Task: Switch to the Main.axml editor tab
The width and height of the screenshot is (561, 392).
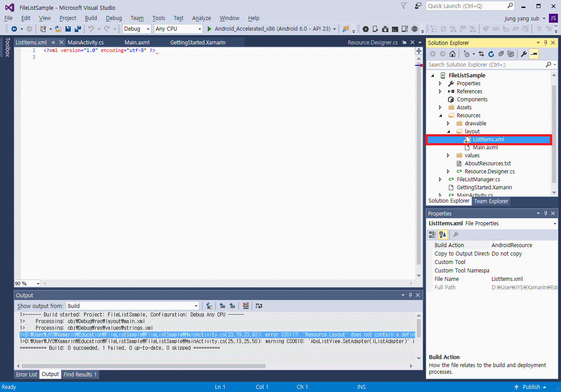Action: point(137,43)
